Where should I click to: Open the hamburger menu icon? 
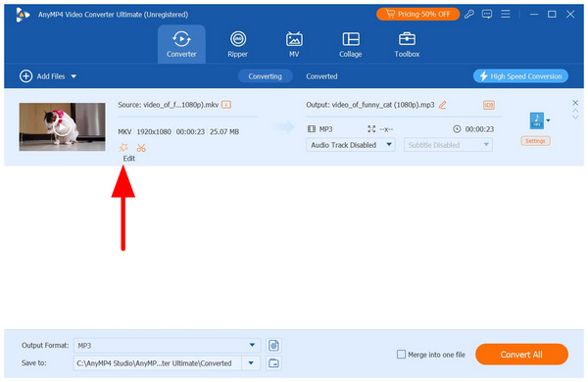(x=506, y=15)
